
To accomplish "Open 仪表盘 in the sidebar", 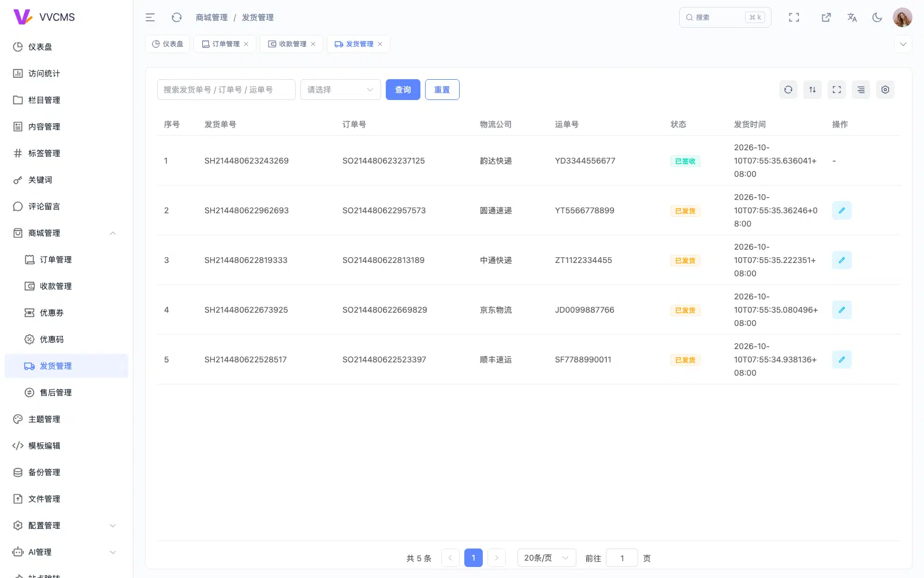I will click(66, 47).
